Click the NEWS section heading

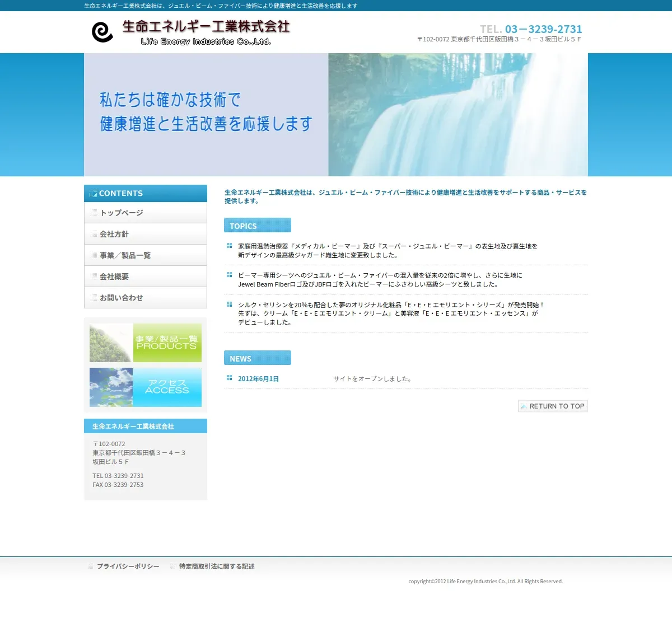[258, 358]
